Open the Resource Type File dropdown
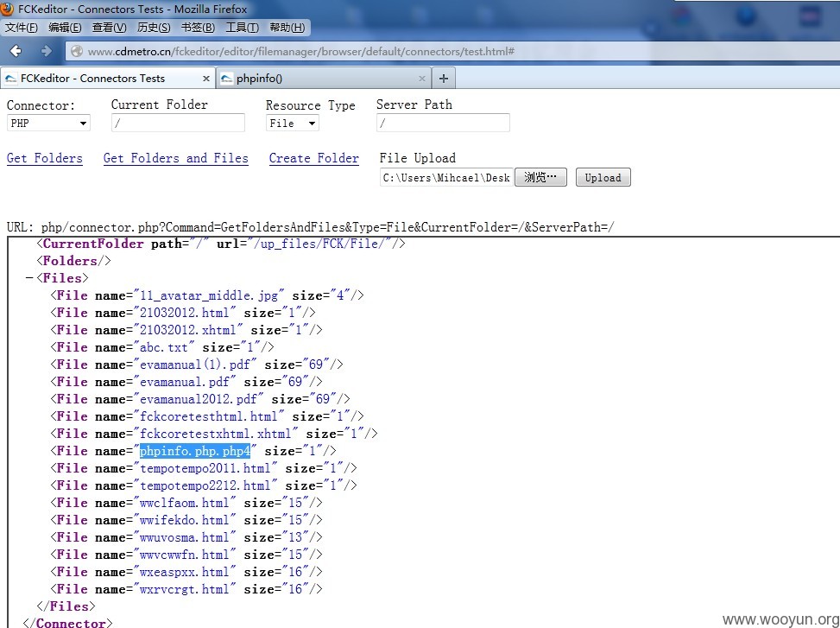Viewport: 840px width, 628px height. click(x=293, y=123)
